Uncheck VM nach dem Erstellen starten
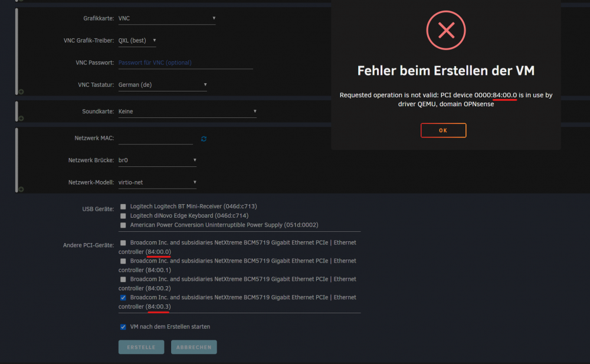 pos(123,327)
